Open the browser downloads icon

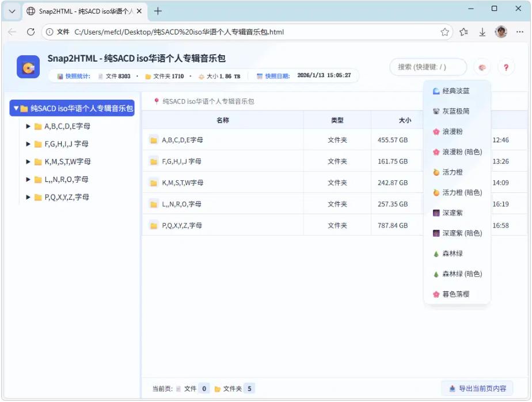pos(482,32)
